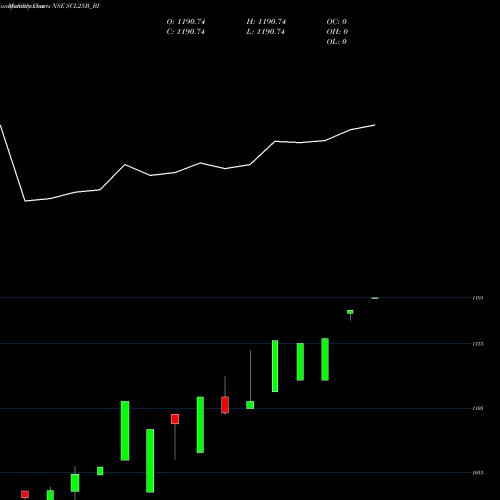Select the close value C: 1190.74

186,32
